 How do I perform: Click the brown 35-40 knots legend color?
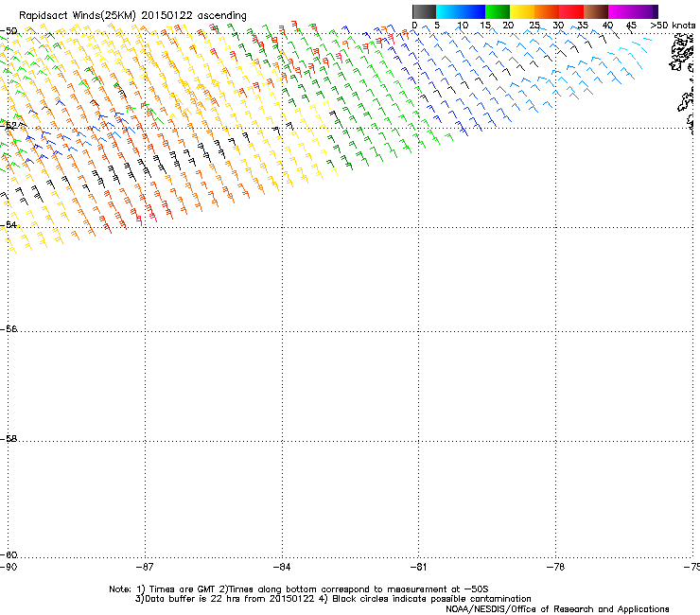[x=596, y=11]
